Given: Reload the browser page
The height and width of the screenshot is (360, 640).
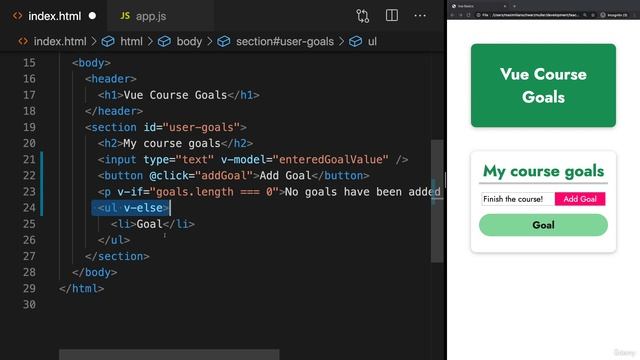Looking at the screenshot, I should coord(469,15).
